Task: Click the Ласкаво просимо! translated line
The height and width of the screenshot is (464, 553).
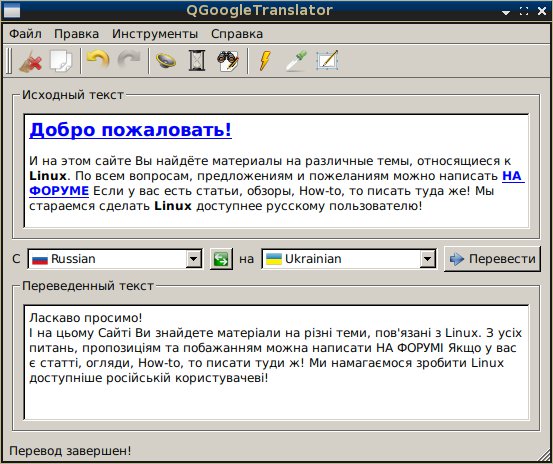Action: [86, 318]
